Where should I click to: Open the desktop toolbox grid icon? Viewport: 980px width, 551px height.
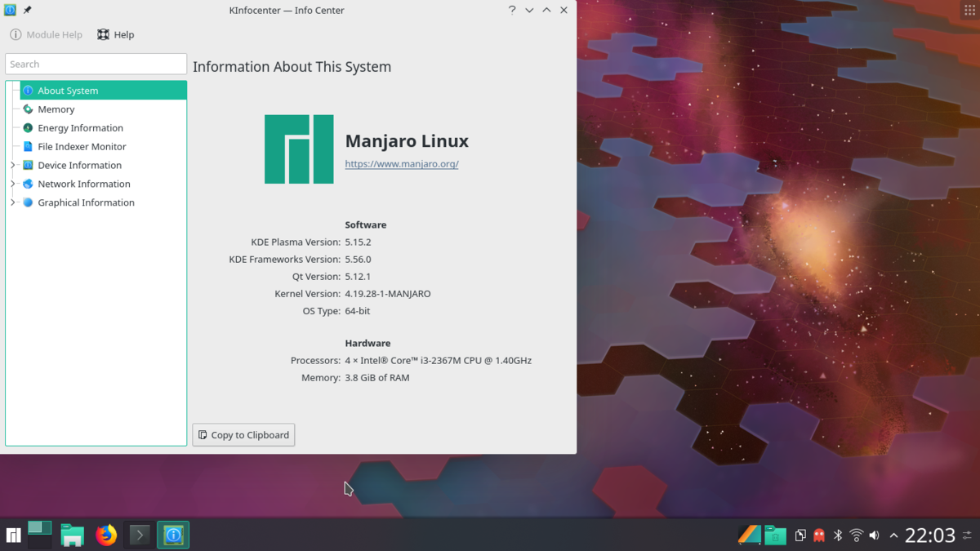970,10
